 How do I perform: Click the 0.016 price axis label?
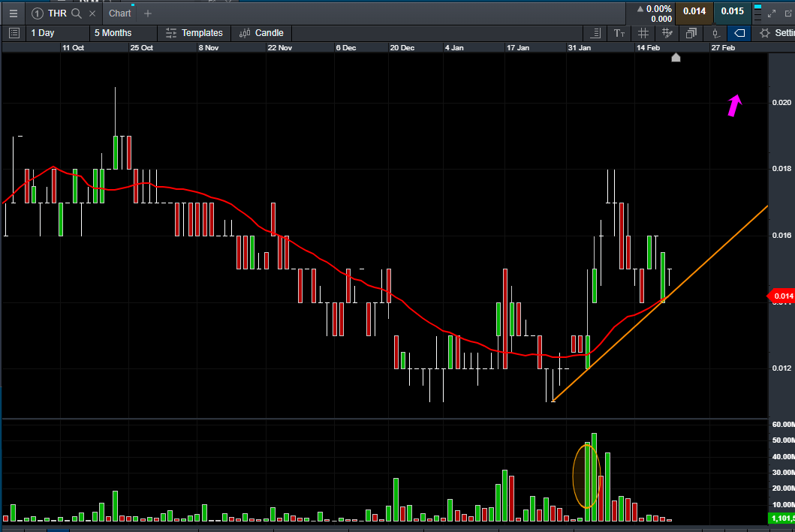pyautogui.click(x=781, y=235)
